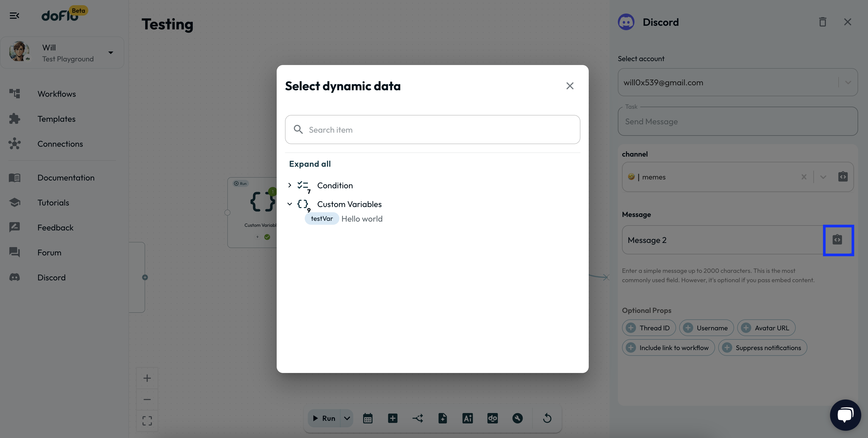This screenshot has width=868, height=438.
Task: Focus the Search item field
Action: 438,130
